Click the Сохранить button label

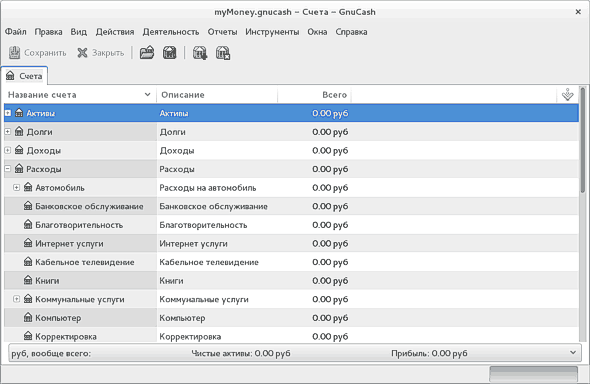45,53
